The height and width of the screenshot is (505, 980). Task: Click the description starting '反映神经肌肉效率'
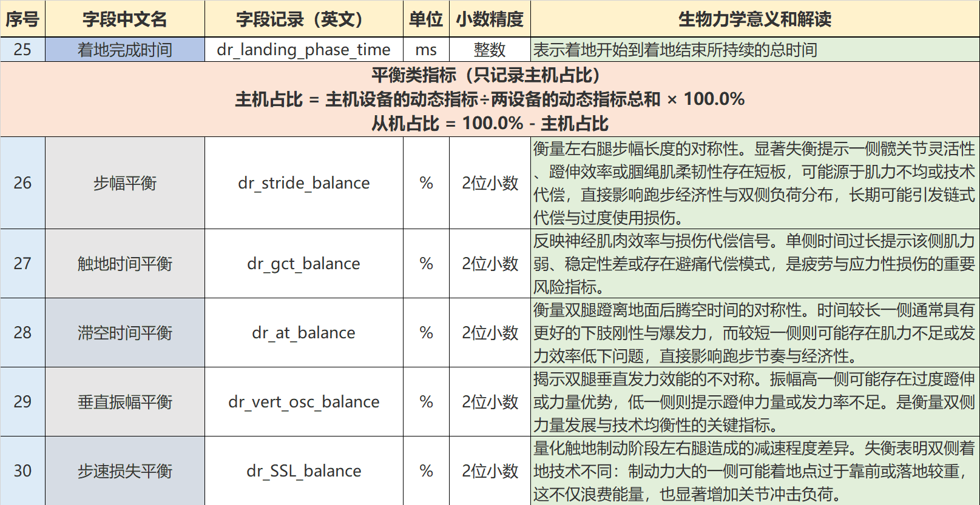[x=755, y=264]
